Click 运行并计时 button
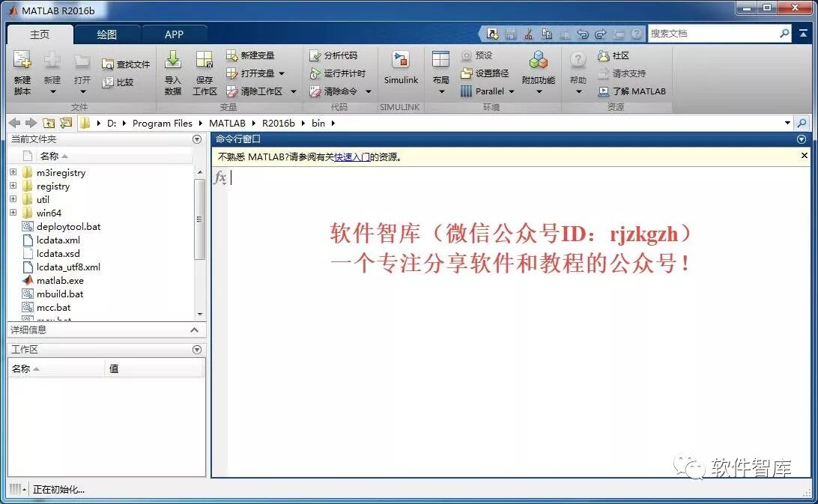The height and width of the screenshot is (504, 818). (338, 73)
